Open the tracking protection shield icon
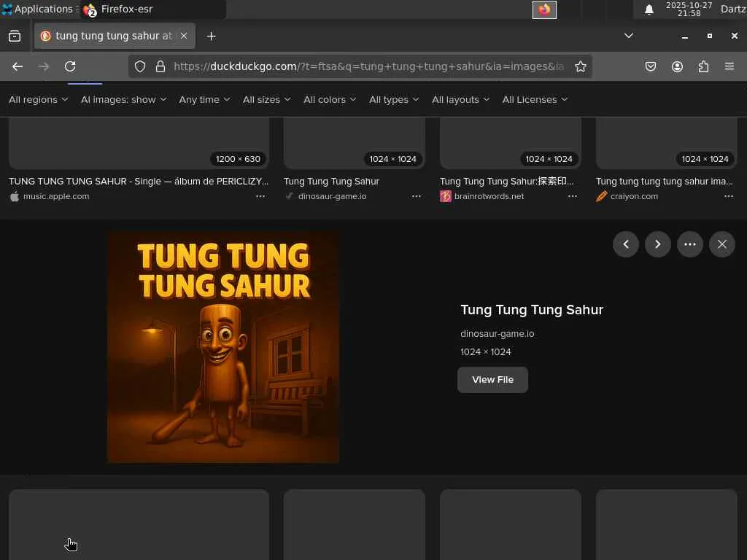This screenshot has height=560, width=747. click(139, 66)
